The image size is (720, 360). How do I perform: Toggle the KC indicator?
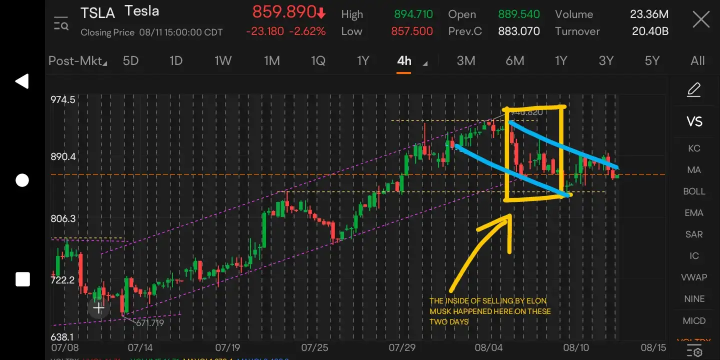(694, 148)
